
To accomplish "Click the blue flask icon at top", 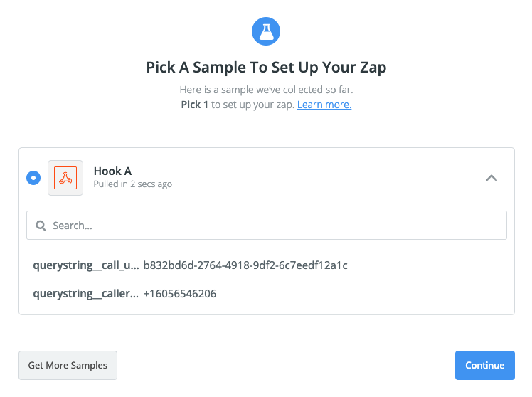I will tap(266, 31).
